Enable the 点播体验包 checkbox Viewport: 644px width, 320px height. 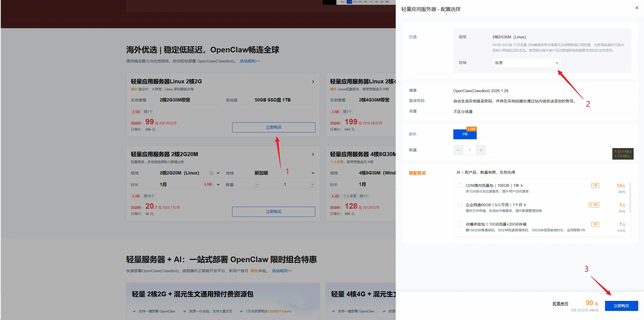tap(460, 224)
